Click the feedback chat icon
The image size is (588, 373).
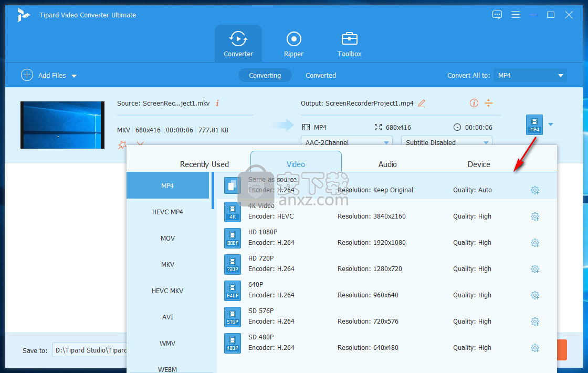pos(497,15)
